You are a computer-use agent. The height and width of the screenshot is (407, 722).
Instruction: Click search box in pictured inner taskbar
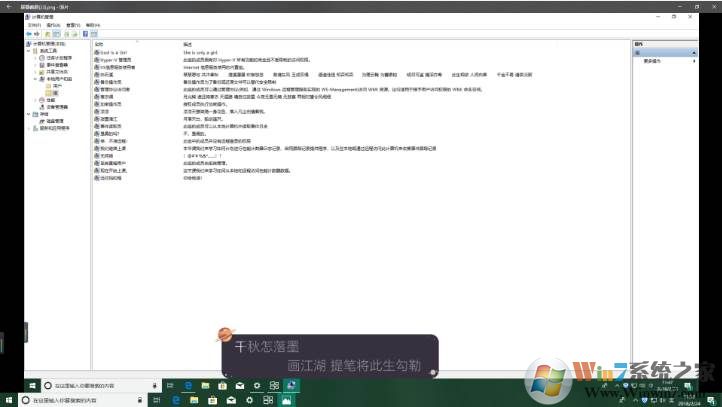[x=100, y=385]
